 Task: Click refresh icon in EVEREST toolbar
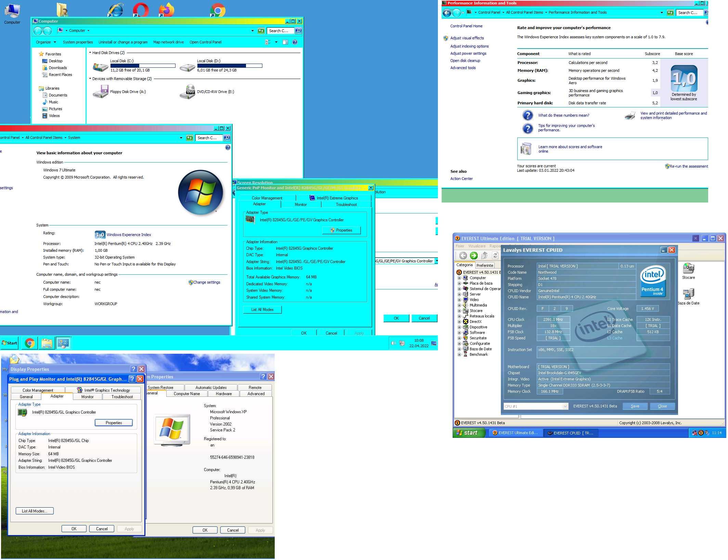[x=495, y=255]
